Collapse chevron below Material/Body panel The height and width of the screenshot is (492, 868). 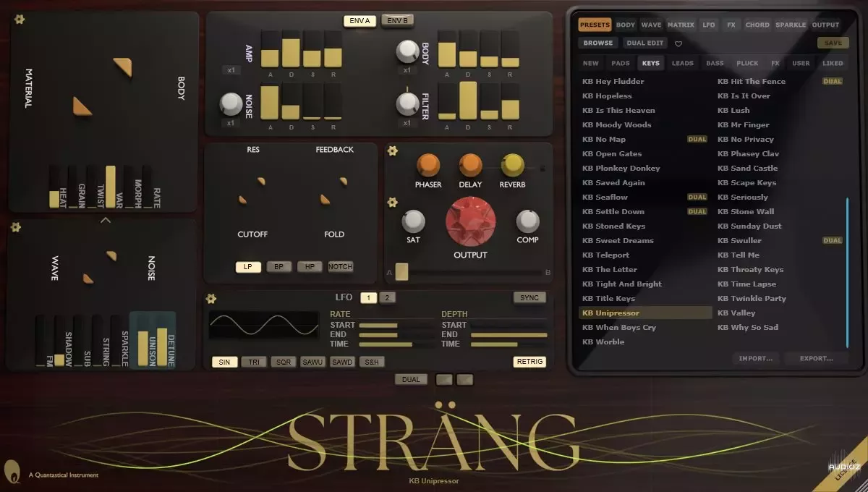(x=105, y=220)
